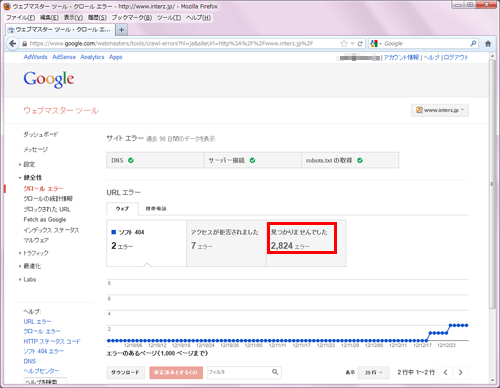Open Fetch as Google in the sidebar
The height and width of the screenshot is (388, 500).
coord(45,219)
